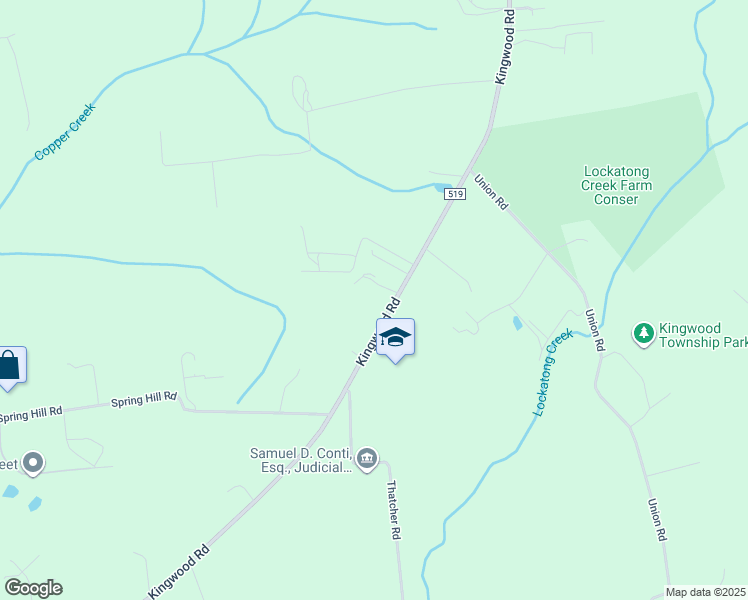Select Thatcher Rd street label
748x600 pixels.
point(393,510)
